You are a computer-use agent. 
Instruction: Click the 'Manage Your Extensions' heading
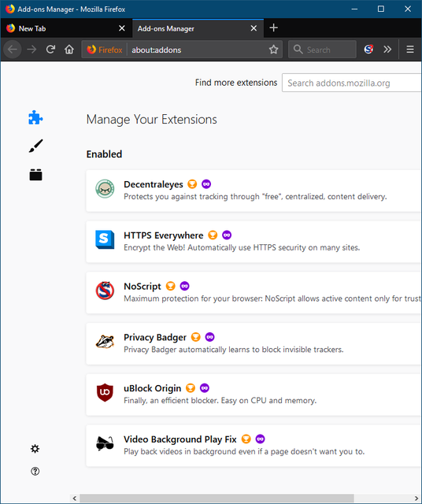click(152, 120)
